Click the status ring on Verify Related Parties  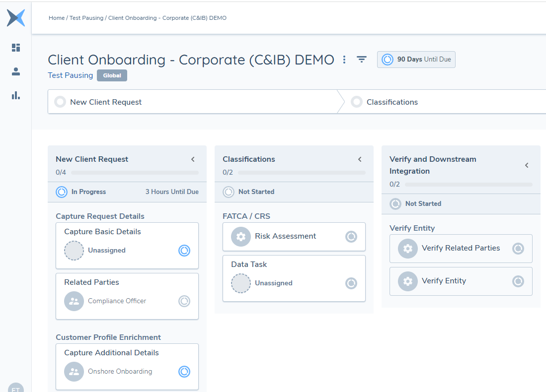coord(518,248)
